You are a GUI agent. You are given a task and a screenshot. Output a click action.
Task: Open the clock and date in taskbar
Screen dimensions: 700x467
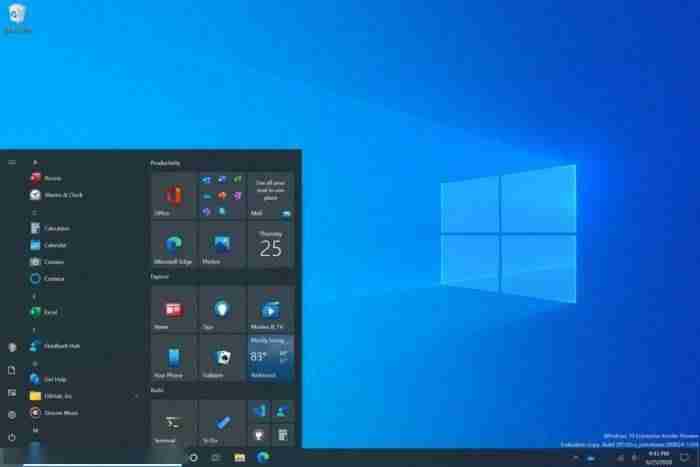659,458
